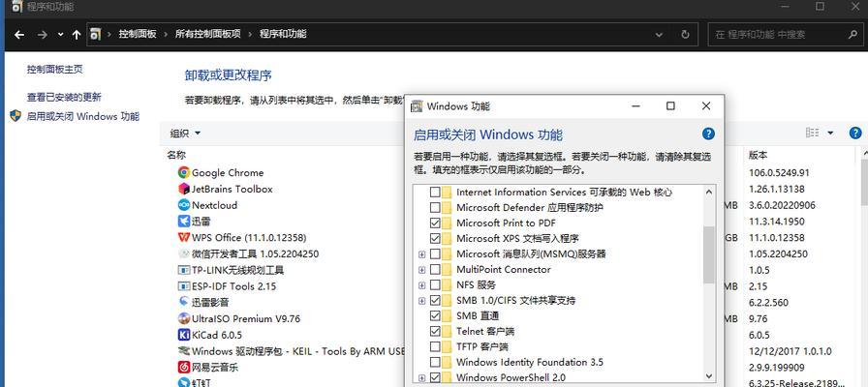This screenshot has width=868, height=387.
Task: Uncheck Microsoft Print to PDF
Action: [x=435, y=223]
